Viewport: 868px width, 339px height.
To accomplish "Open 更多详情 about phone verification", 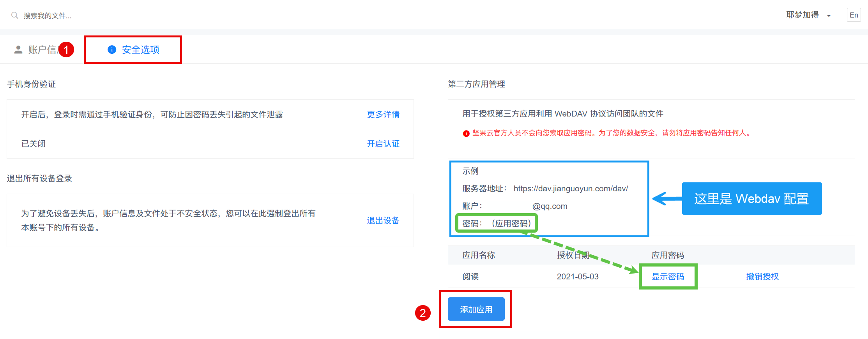I will pyautogui.click(x=383, y=115).
